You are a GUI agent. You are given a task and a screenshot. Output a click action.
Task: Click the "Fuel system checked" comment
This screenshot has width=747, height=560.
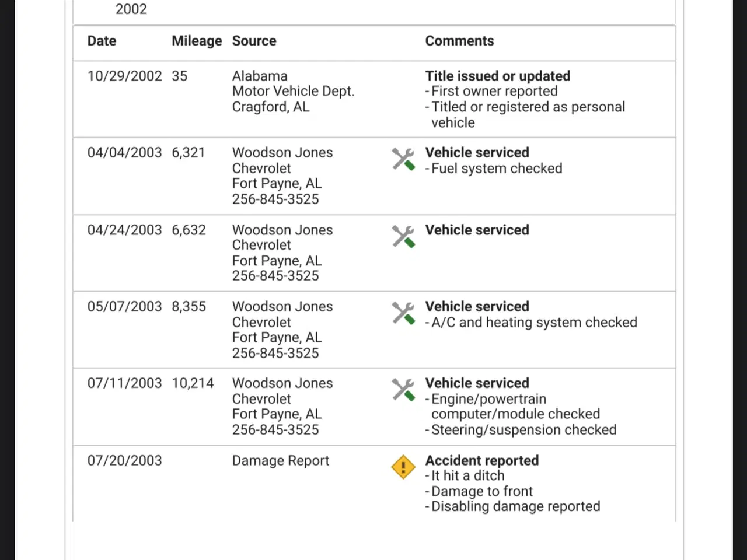coord(497,168)
